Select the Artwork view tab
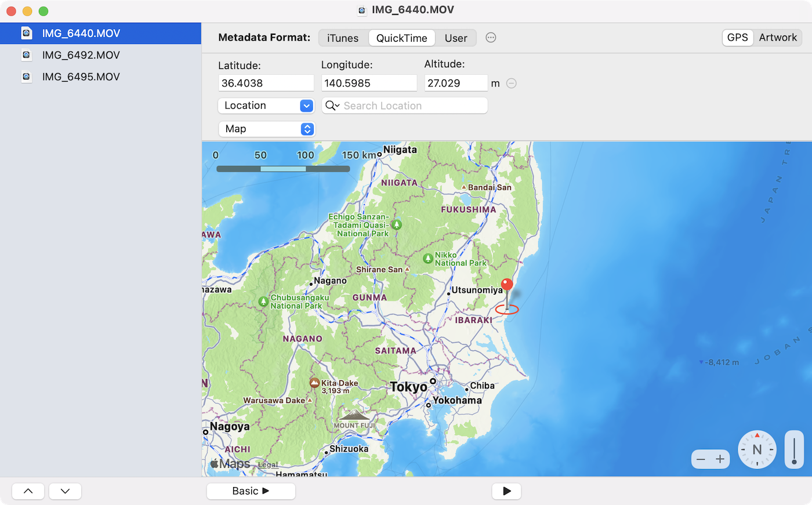Screen dimensions: 812x505 (x=778, y=38)
